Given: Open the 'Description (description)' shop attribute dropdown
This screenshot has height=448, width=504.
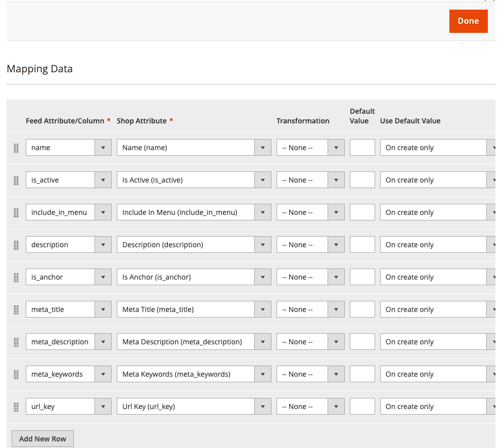Looking at the screenshot, I should 194,244.
